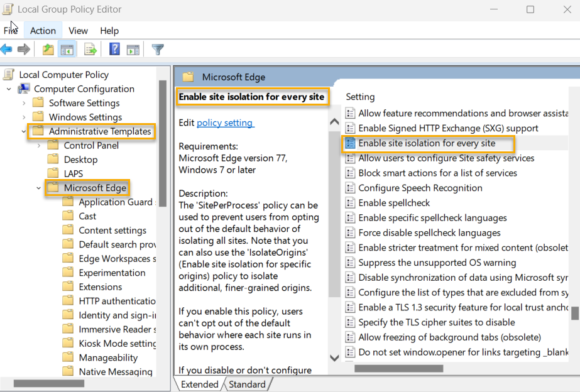
Task: Expand the Control Panel folder
Action: 38,145
